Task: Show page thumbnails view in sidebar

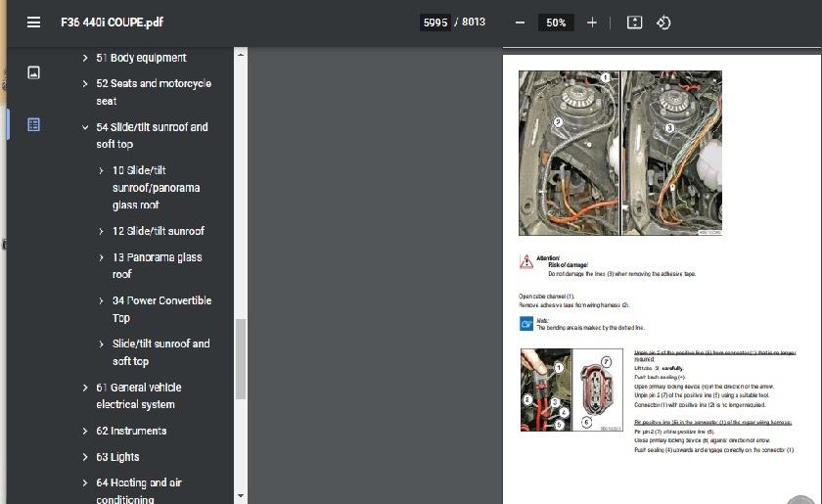Action: [33, 72]
